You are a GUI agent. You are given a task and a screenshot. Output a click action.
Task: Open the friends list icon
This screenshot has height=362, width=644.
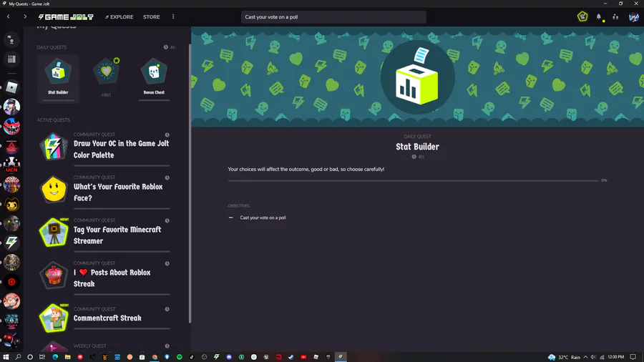click(615, 17)
